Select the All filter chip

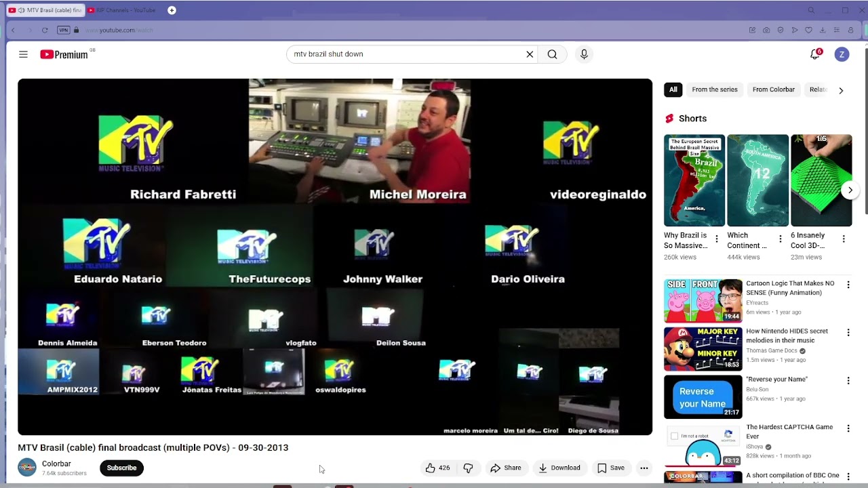[673, 89]
